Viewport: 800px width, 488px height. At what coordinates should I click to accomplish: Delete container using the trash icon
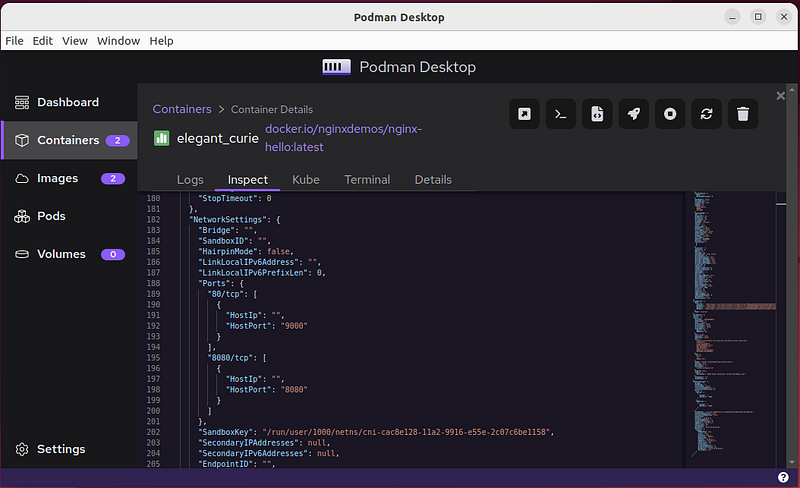(743, 114)
